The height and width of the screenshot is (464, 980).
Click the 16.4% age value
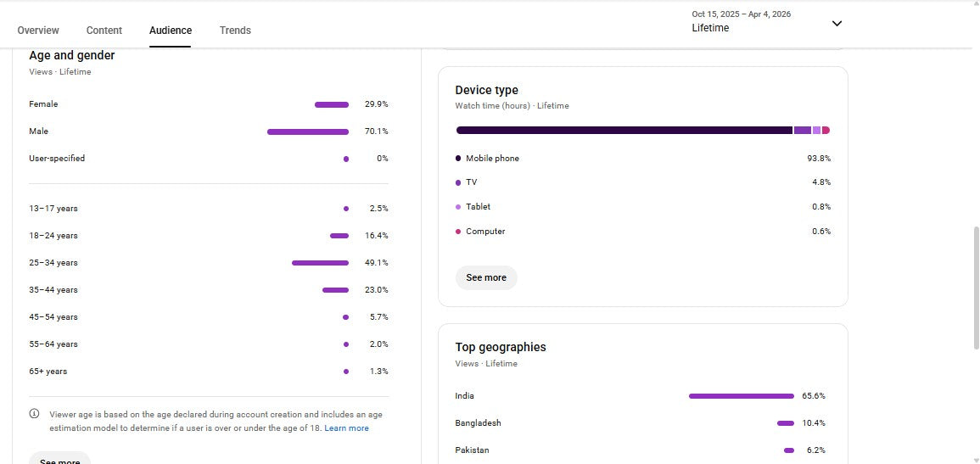coord(376,236)
